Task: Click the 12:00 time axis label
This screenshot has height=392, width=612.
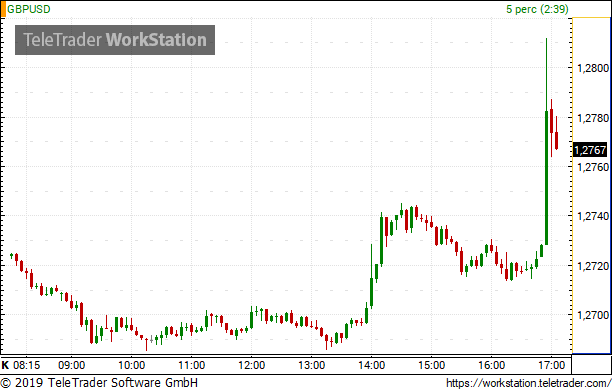Action: [252, 365]
